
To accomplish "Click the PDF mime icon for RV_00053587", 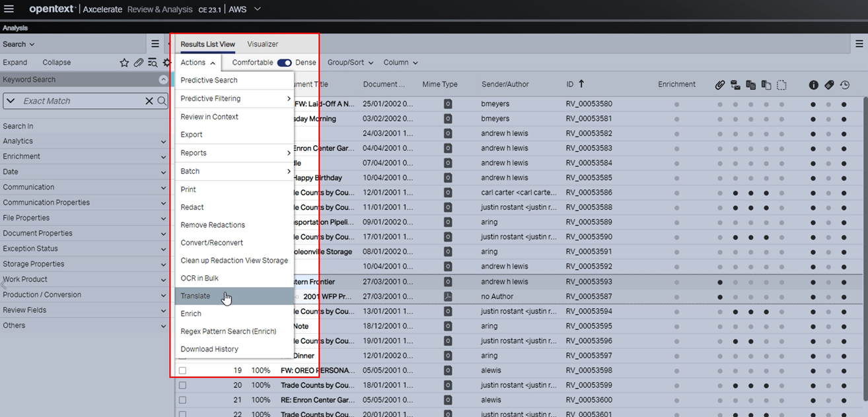I will click(448, 296).
